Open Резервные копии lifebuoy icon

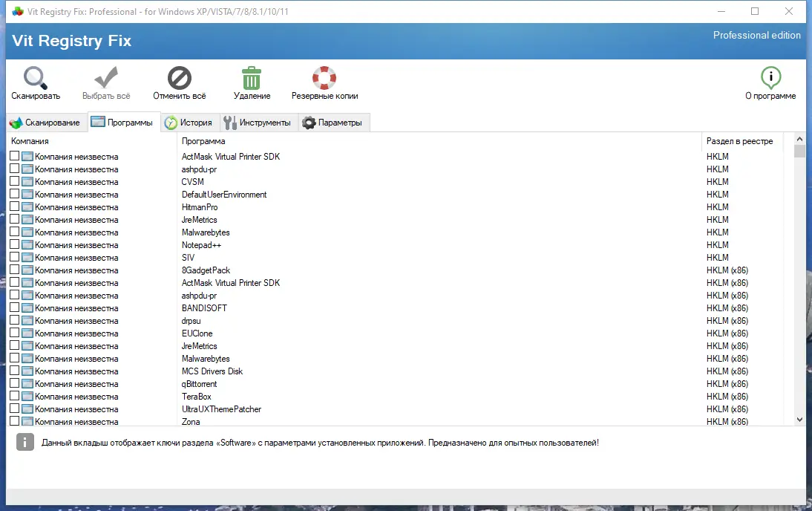[324, 78]
